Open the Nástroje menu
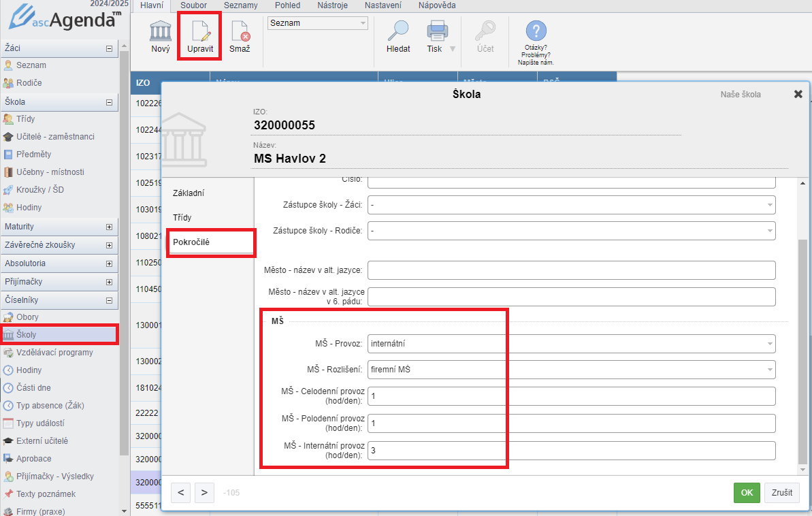Image resolution: width=812 pixels, height=516 pixels. tap(332, 5)
